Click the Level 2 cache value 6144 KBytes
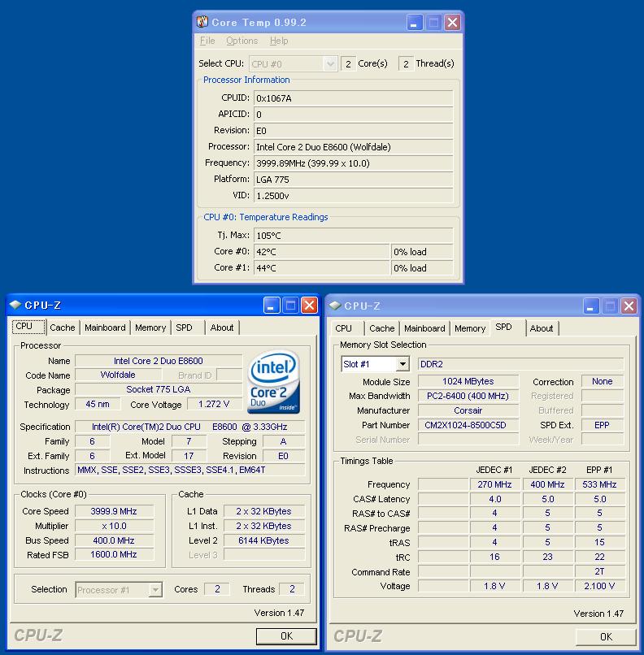The width and height of the screenshot is (644, 655). tap(263, 540)
